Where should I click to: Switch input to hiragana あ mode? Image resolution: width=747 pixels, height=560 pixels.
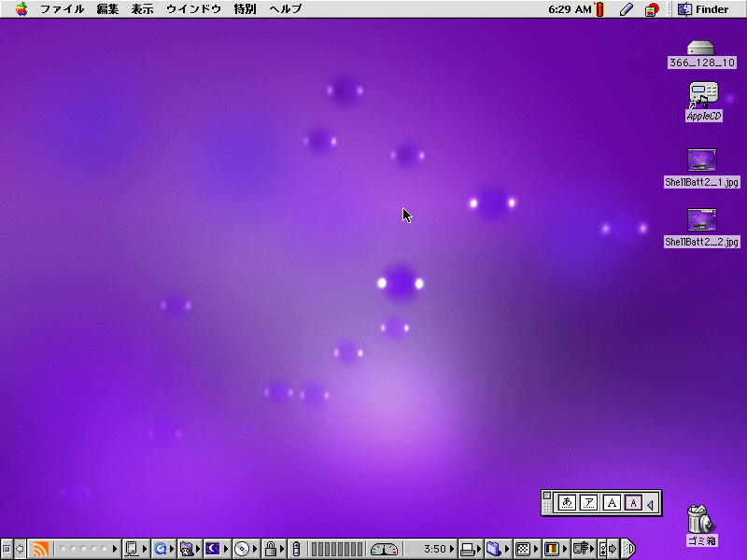click(567, 503)
